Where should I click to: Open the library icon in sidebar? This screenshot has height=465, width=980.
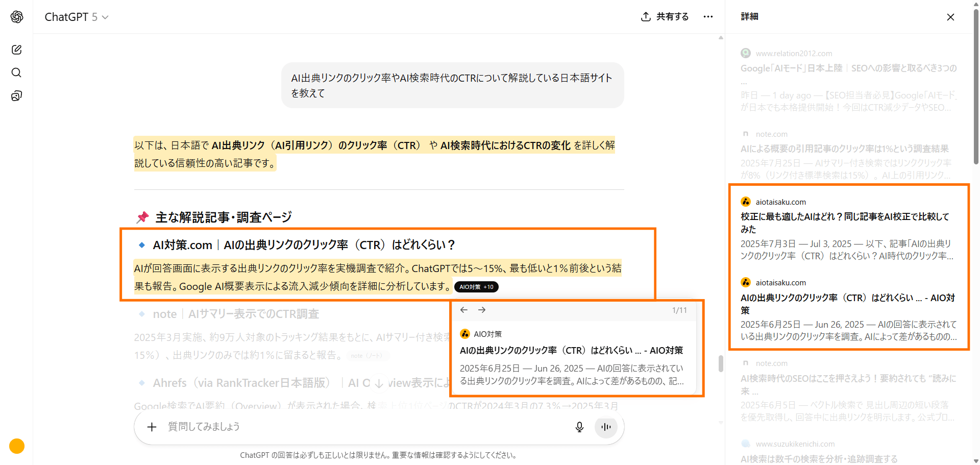17,96
